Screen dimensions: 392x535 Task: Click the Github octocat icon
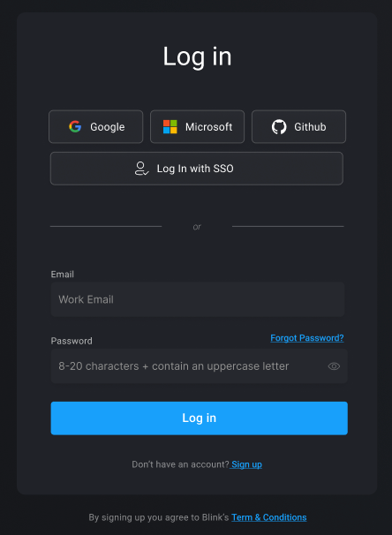tap(279, 126)
